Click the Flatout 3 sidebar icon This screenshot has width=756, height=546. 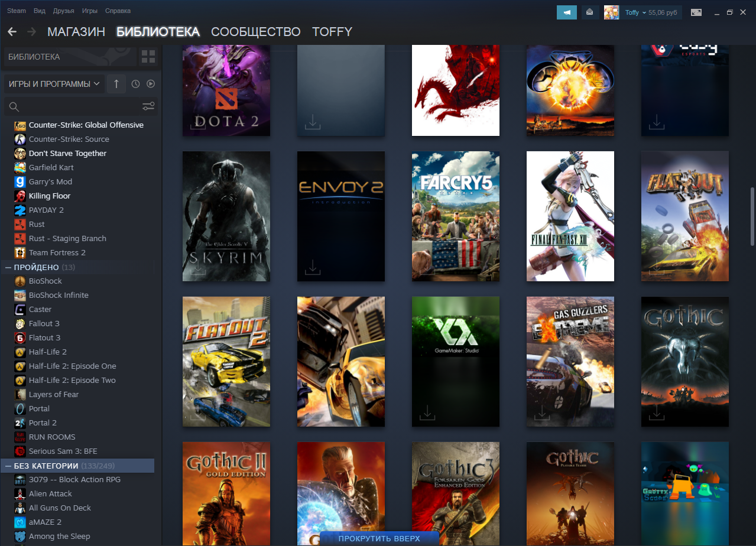pos(20,338)
